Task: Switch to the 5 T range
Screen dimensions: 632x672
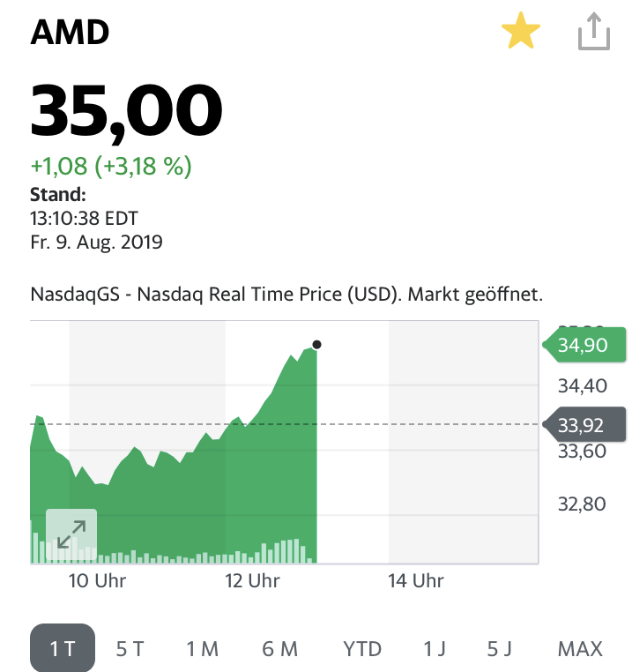Action: tap(130, 649)
